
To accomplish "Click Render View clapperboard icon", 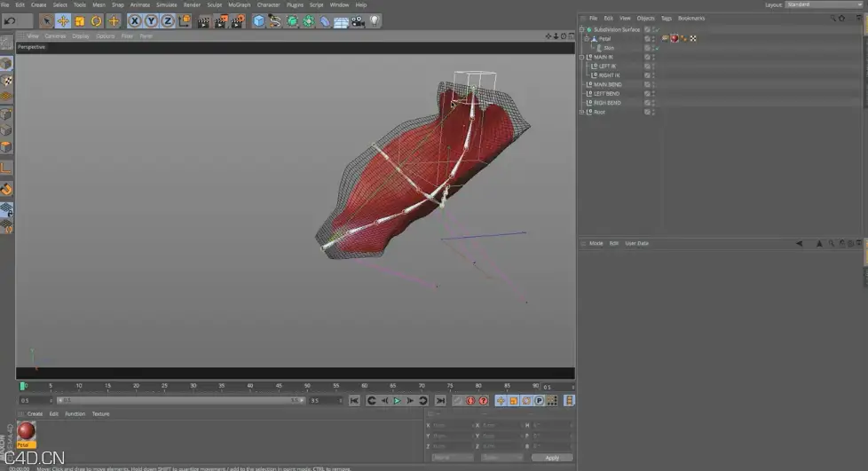I will tap(204, 21).
